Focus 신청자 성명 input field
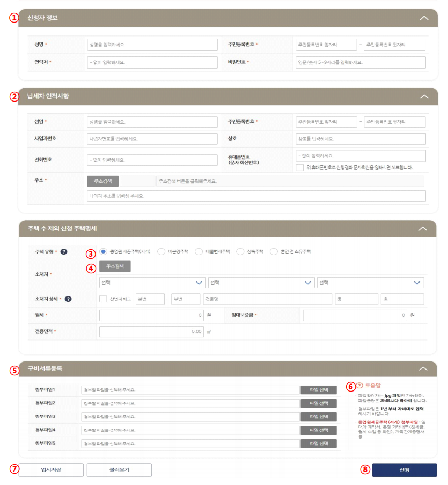 (152, 45)
